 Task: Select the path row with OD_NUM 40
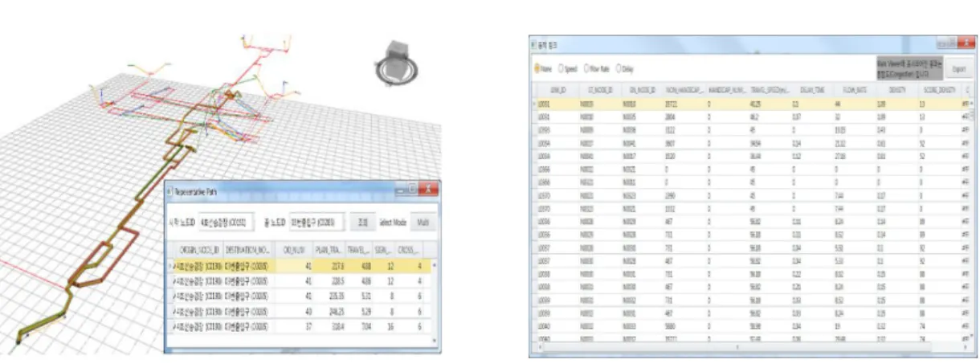[300, 312]
